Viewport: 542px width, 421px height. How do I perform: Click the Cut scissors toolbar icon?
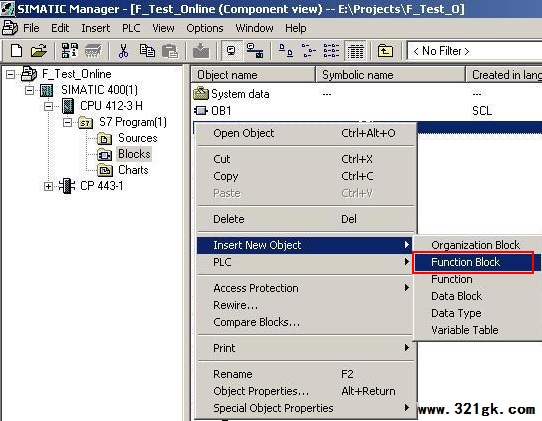(123, 51)
